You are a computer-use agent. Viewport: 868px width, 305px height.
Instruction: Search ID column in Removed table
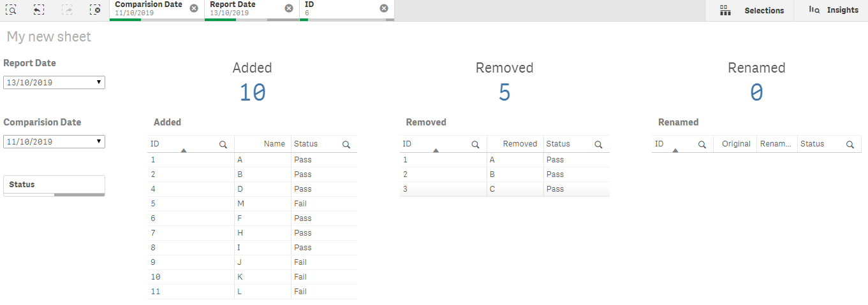[475, 145]
